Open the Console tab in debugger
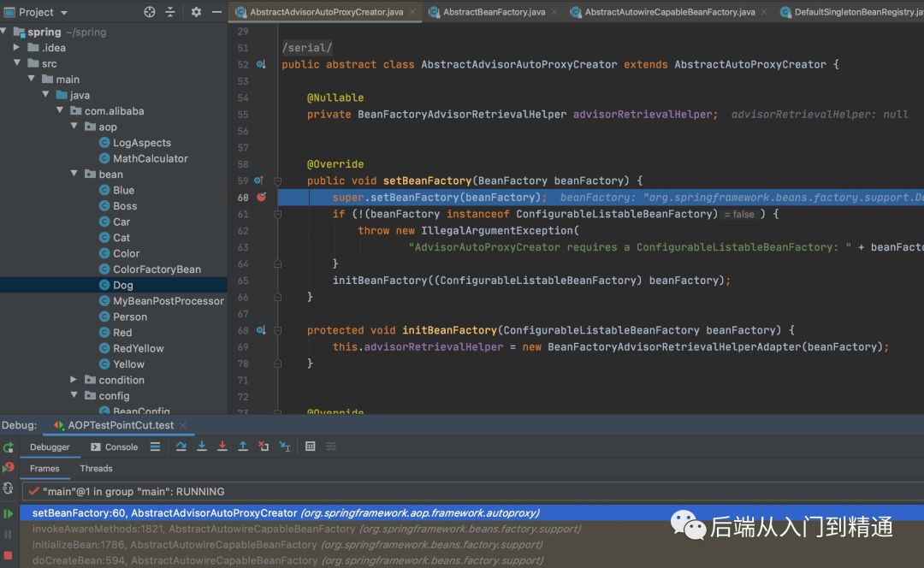This screenshot has width=924, height=568. pyautogui.click(x=115, y=447)
